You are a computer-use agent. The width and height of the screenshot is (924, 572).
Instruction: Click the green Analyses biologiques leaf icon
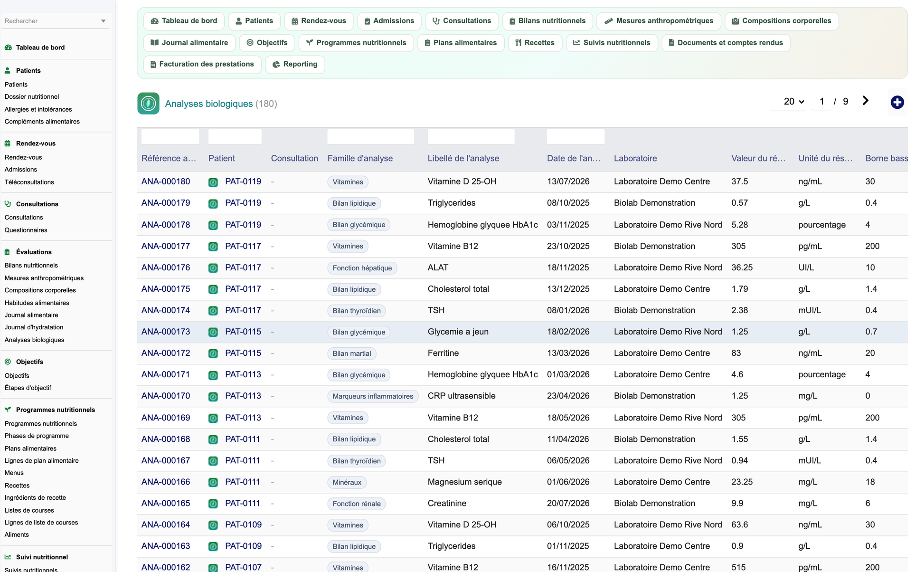pyautogui.click(x=148, y=104)
